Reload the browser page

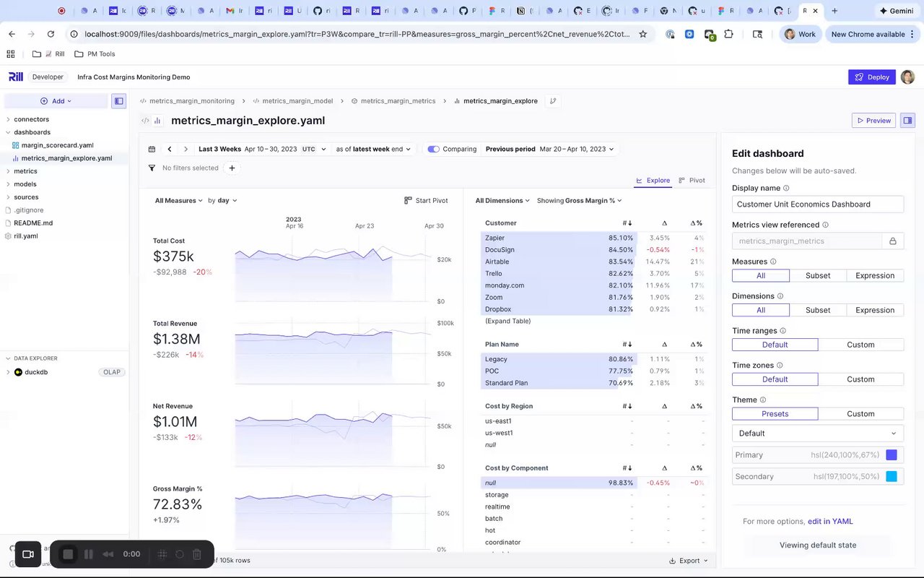click(x=50, y=34)
